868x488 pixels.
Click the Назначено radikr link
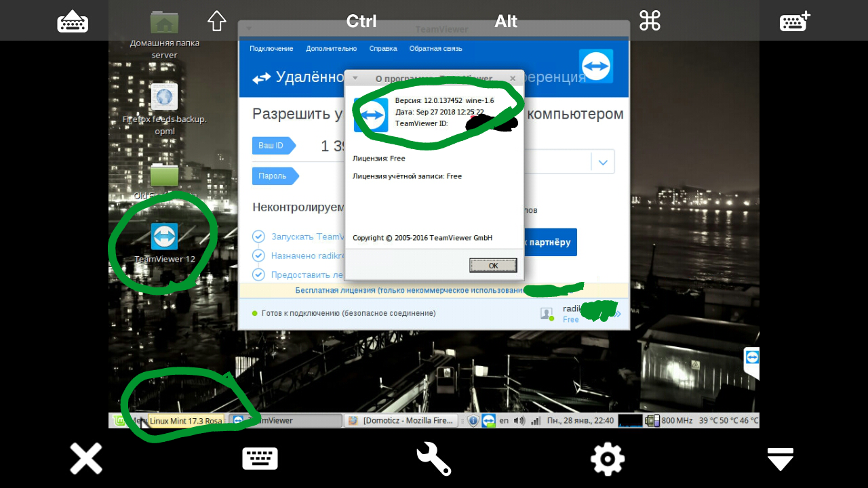(308, 256)
